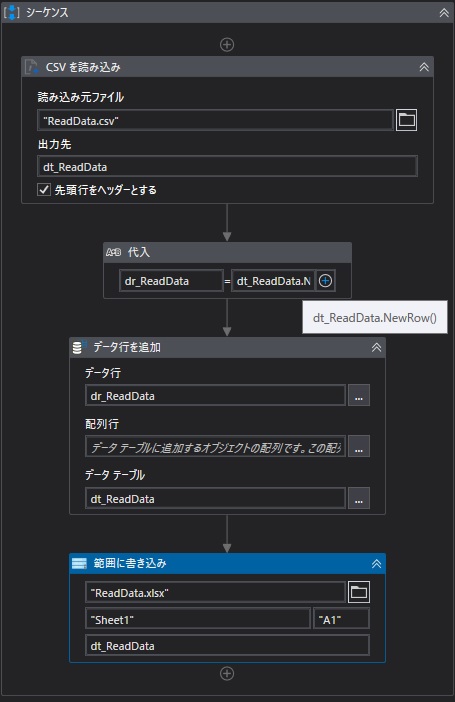455x702 pixels.
Task: Collapse the 範囲に書き込み activity
Action: tap(376, 564)
